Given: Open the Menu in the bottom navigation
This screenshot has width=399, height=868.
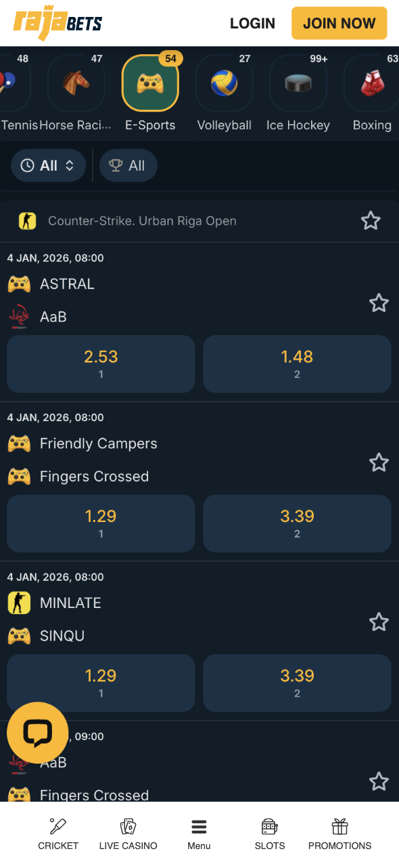Looking at the screenshot, I should 199,832.
